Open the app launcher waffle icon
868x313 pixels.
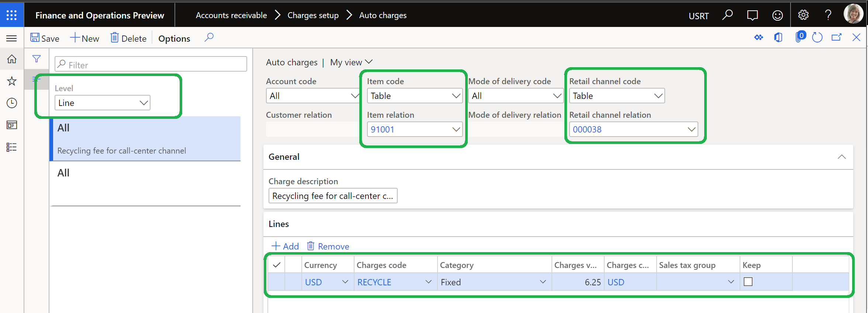[x=12, y=15]
